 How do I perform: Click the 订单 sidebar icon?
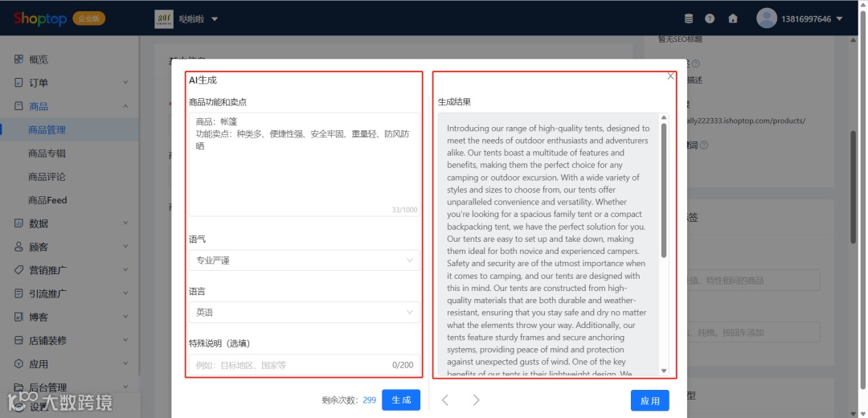[18, 83]
